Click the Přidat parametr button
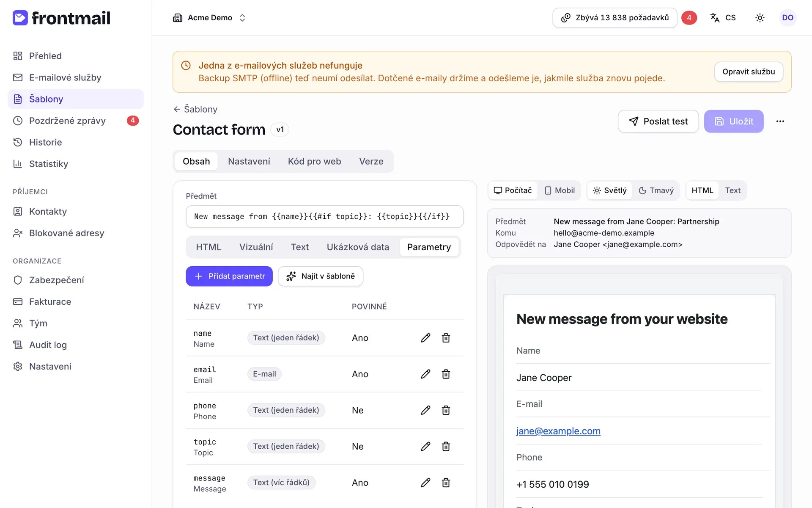Viewport: 812px width, 508px height. tap(229, 276)
